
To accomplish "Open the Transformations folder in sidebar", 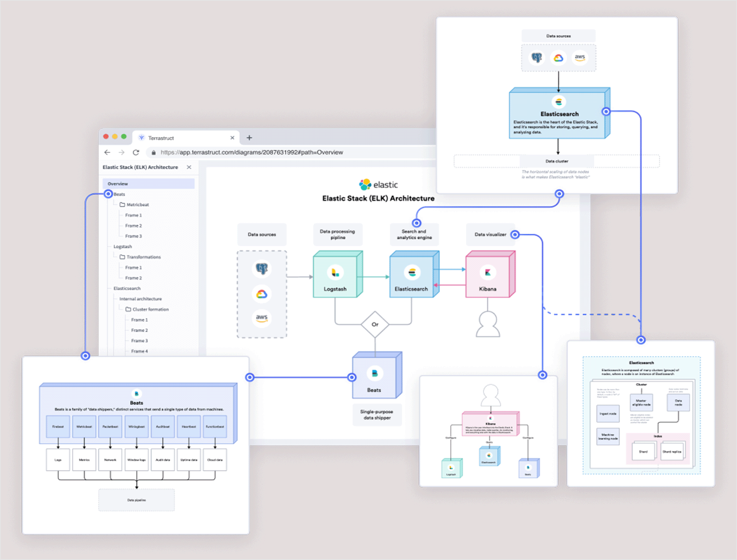I will pyautogui.click(x=143, y=257).
